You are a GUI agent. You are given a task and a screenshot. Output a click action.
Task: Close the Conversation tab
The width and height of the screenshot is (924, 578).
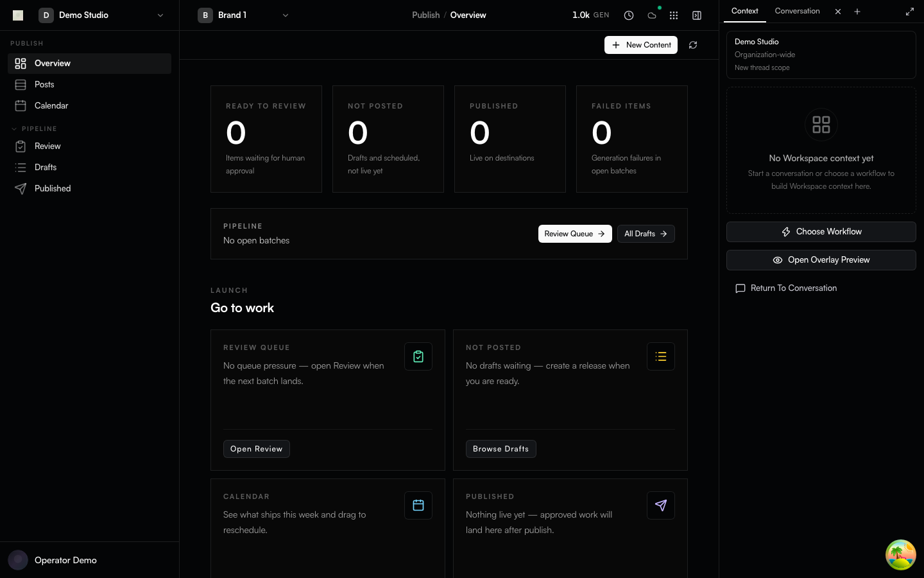[x=838, y=12]
